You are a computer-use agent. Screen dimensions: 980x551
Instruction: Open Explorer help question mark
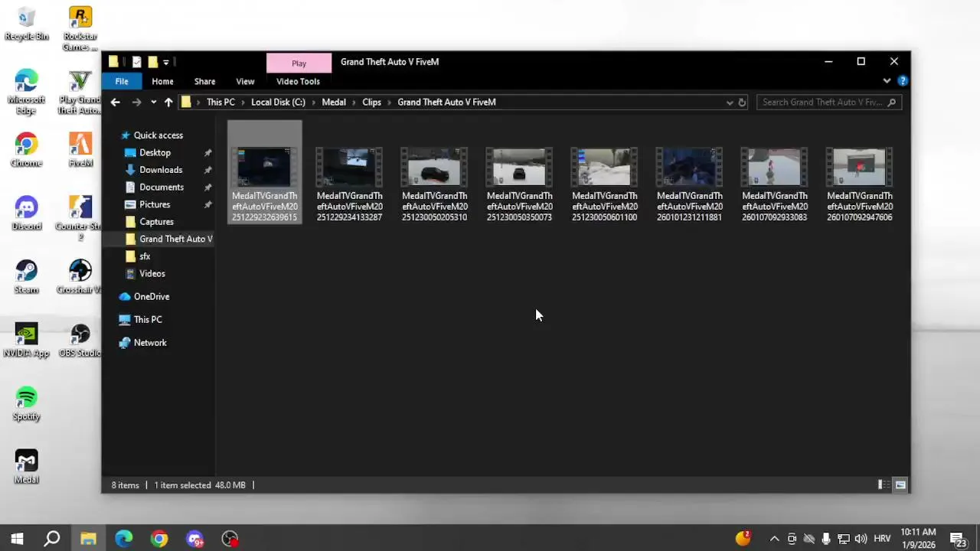[902, 81]
